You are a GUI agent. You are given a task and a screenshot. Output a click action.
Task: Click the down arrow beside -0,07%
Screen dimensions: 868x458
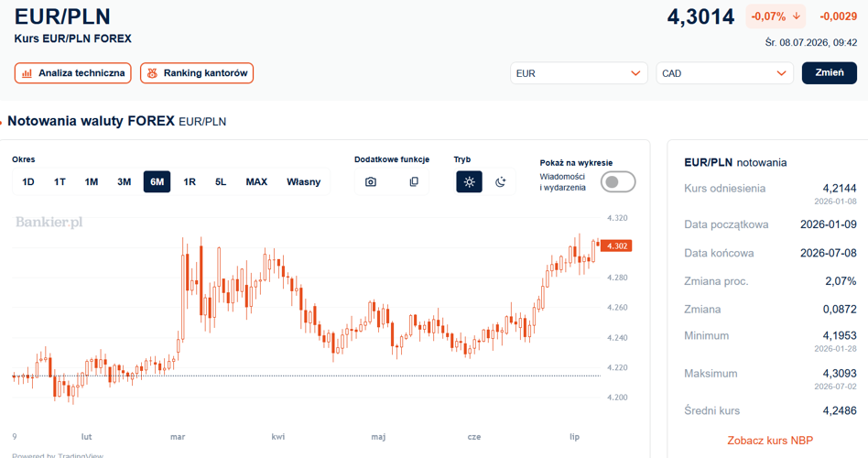coord(797,16)
